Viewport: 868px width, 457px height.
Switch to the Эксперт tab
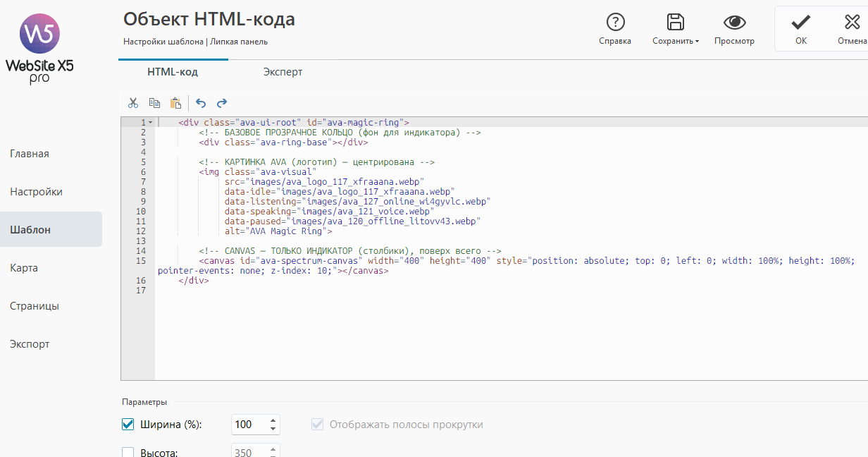[x=283, y=72]
